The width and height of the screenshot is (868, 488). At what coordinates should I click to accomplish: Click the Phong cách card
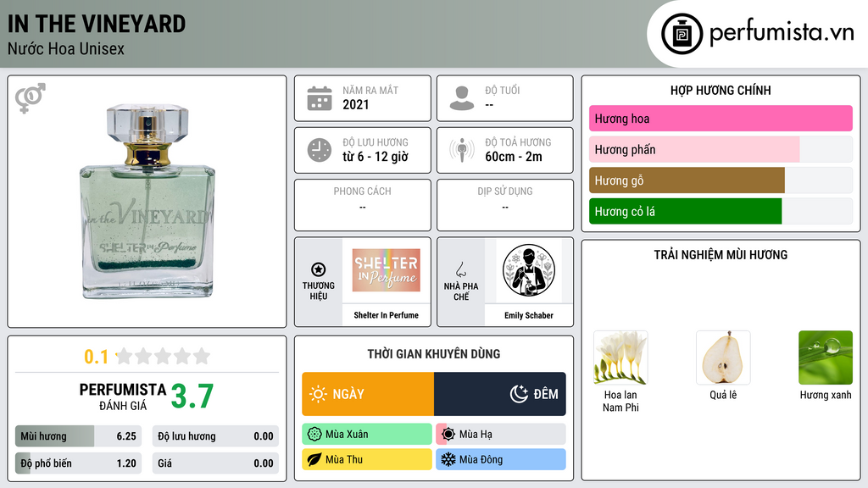363,205
